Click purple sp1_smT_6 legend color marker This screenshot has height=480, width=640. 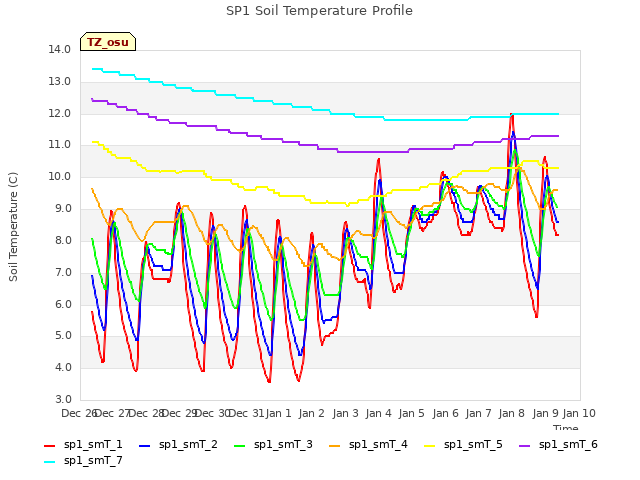[x=524, y=446]
